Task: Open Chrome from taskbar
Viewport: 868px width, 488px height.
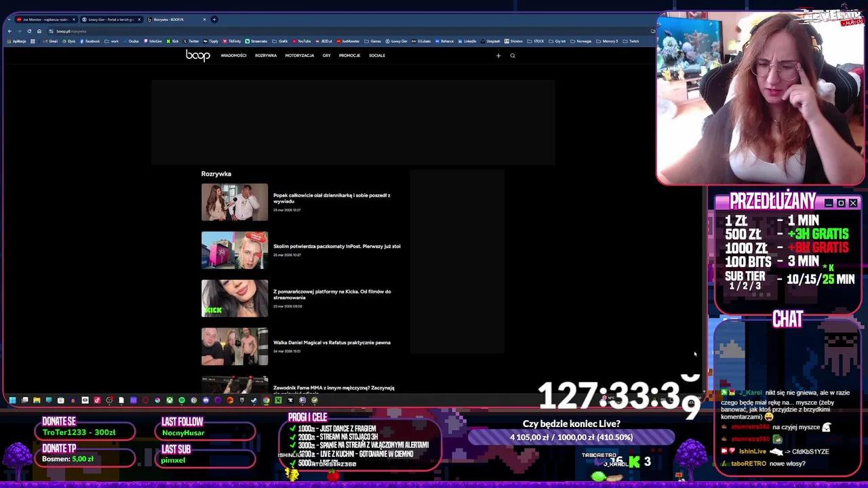Action: [x=266, y=400]
